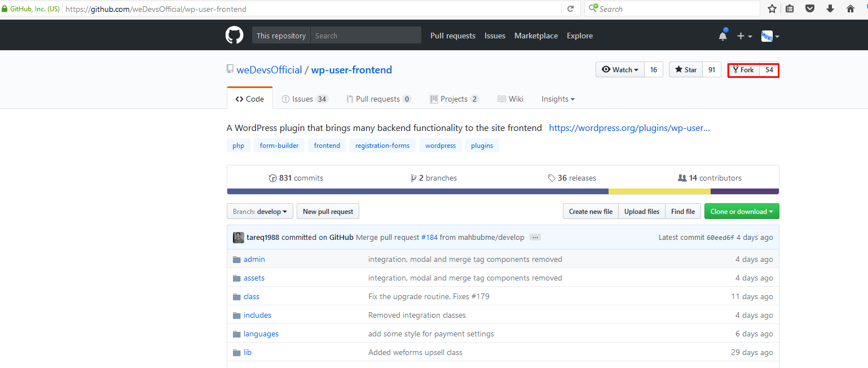
Task: Click the search engine magnifier icon
Action: point(592,8)
